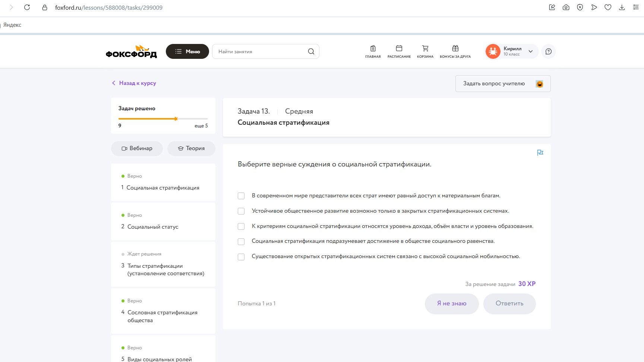The width and height of the screenshot is (644, 362).
Task: Click the Задач решено progress bar
Action: coord(163,119)
